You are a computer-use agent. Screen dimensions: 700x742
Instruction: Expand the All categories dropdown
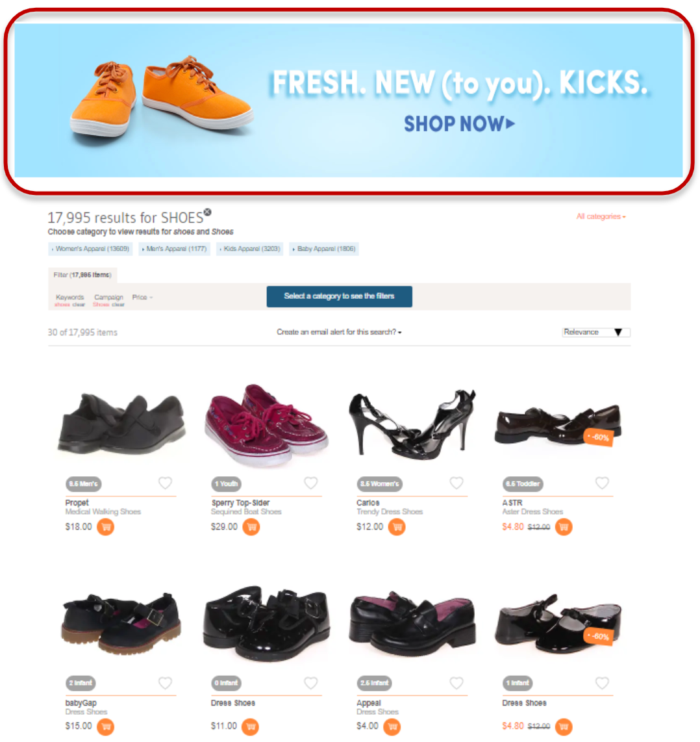[601, 217]
